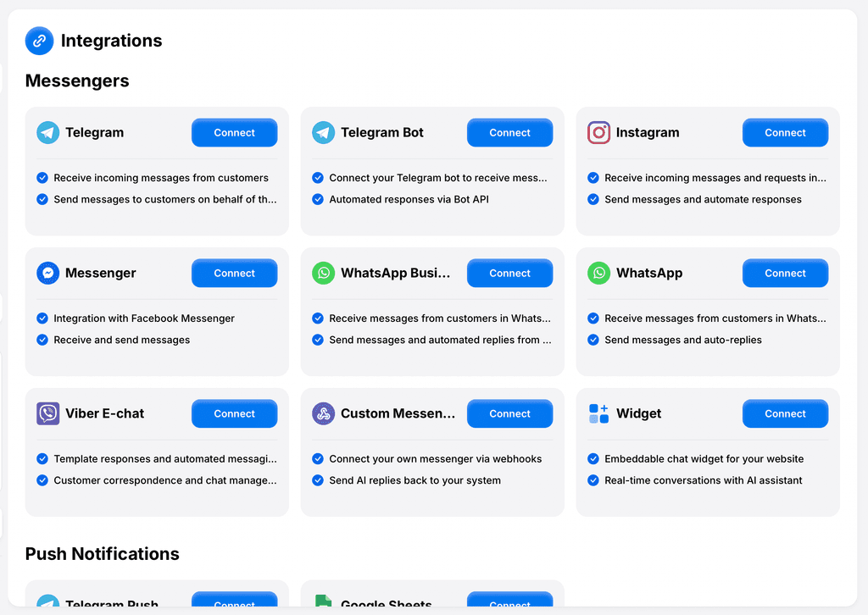Click the Instagram camera logo

click(x=598, y=133)
